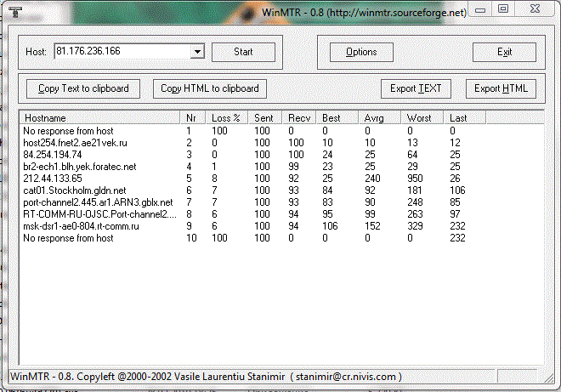Image resolution: width=561 pixels, height=392 pixels.
Task: Click the Loss % column header
Action: click(x=226, y=118)
